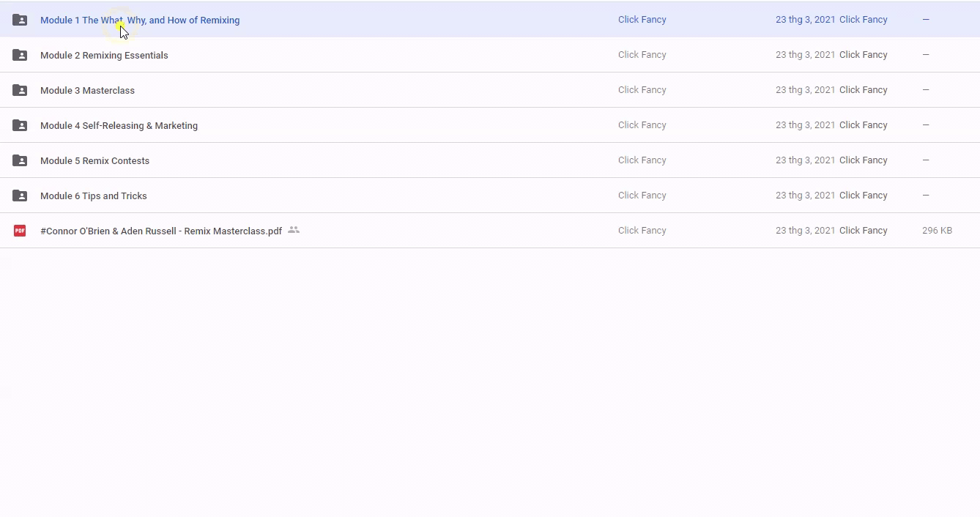Select the folder icon for Module 3 Masterclass
Screen dimensions: 980x517
[x=20, y=90]
